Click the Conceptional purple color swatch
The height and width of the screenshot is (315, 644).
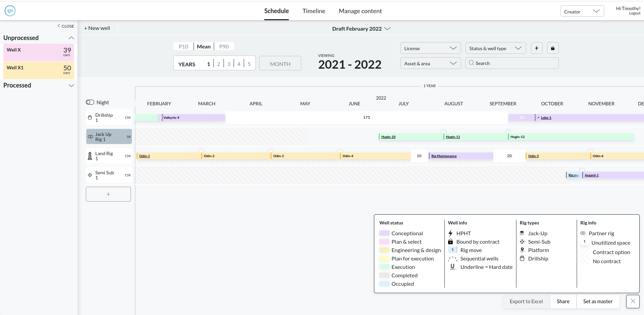coord(384,233)
